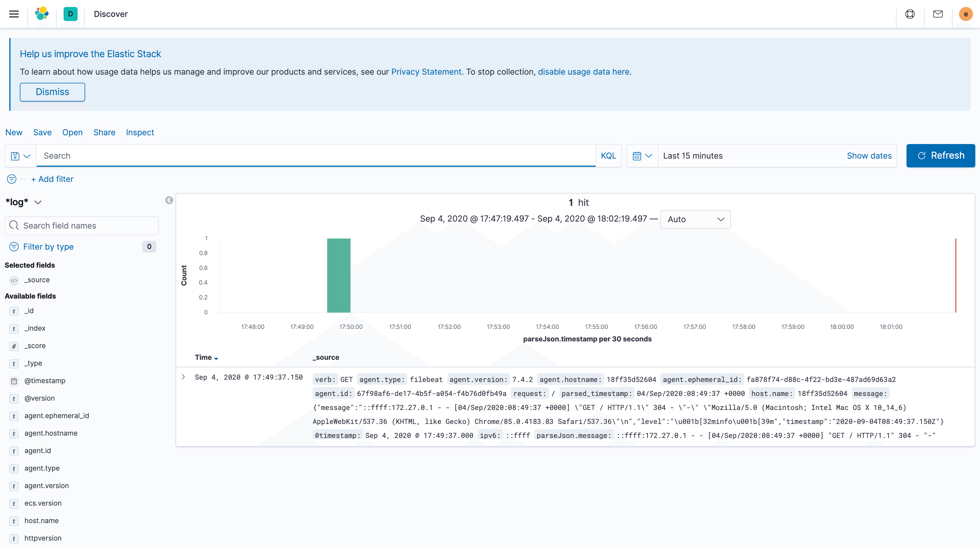Image resolution: width=980 pixels, height=547 pixels.
Task: Click the host.name field type icon
Action: 14,521
